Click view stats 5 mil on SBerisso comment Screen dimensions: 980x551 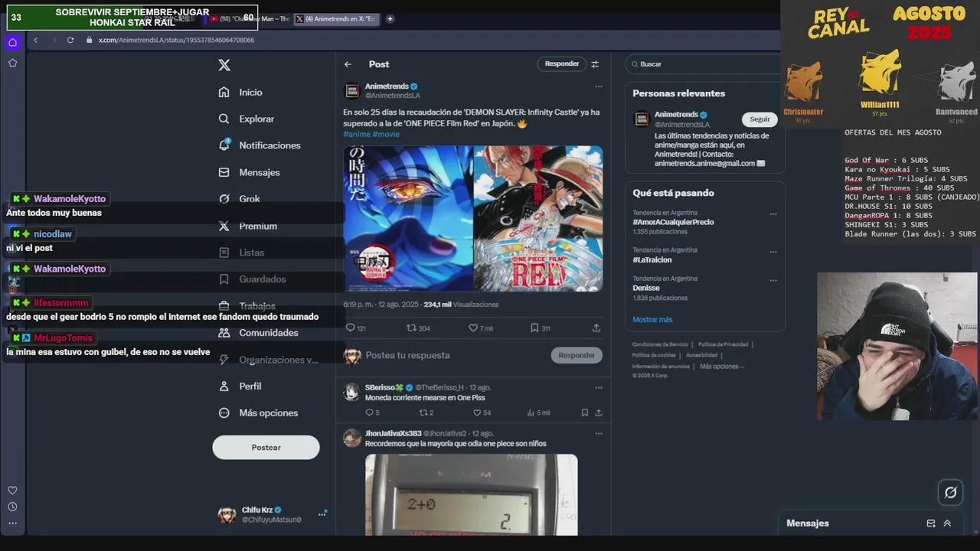pyautogui.click(x=539, y=413)
